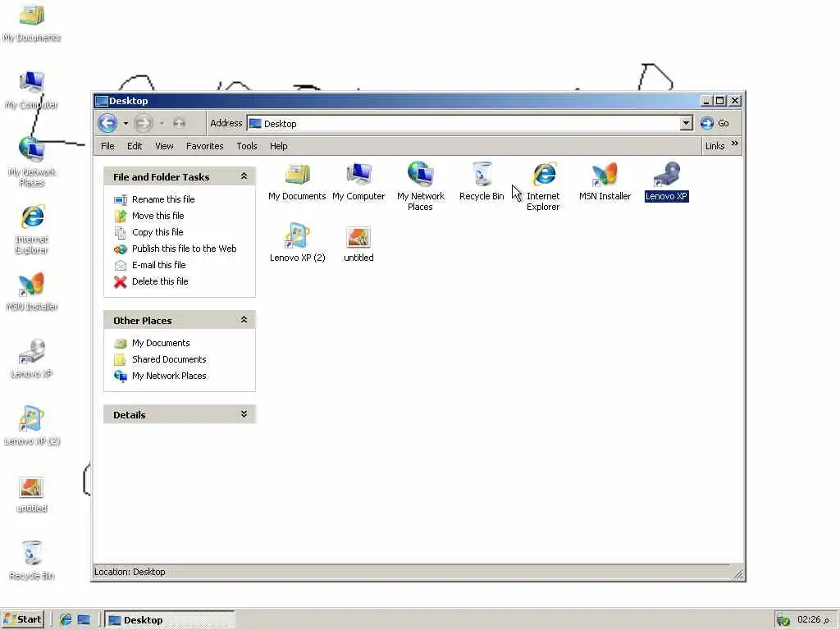The height and width of the screenshot is (630, 840).
Task: Open the Forward button history dropdown arrow
Action: [162, 123]
